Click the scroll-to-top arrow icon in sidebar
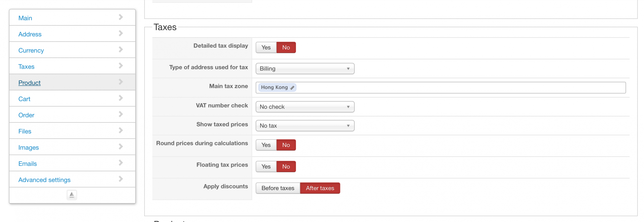 click(x=72, y=195)
